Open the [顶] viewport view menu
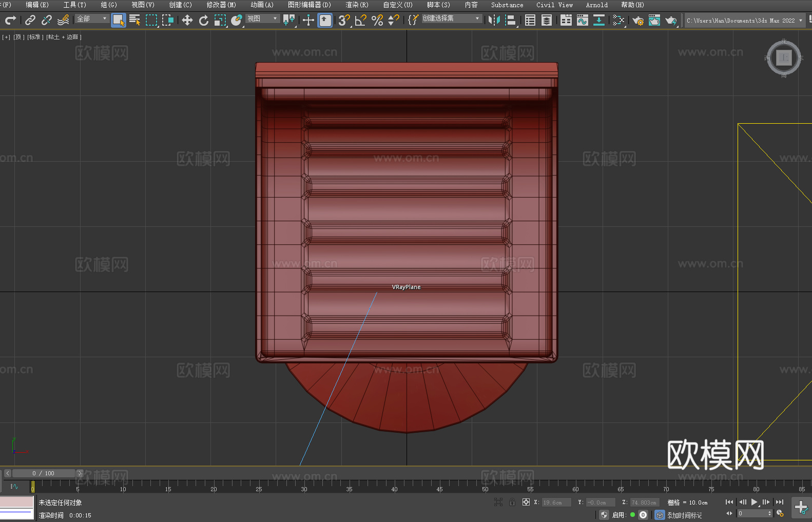The width and height of the screenshot is (812, 522). coord(19,37)
